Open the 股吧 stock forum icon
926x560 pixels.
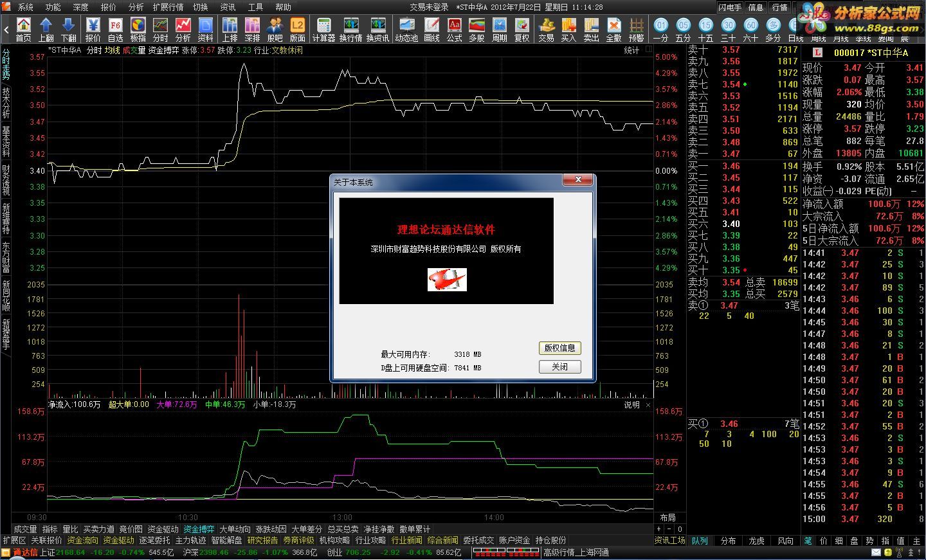(x=275, y=30)
